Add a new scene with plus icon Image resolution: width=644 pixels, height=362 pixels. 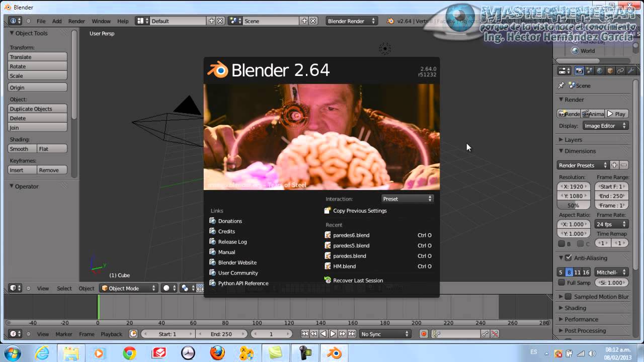[x=304, y=21]
